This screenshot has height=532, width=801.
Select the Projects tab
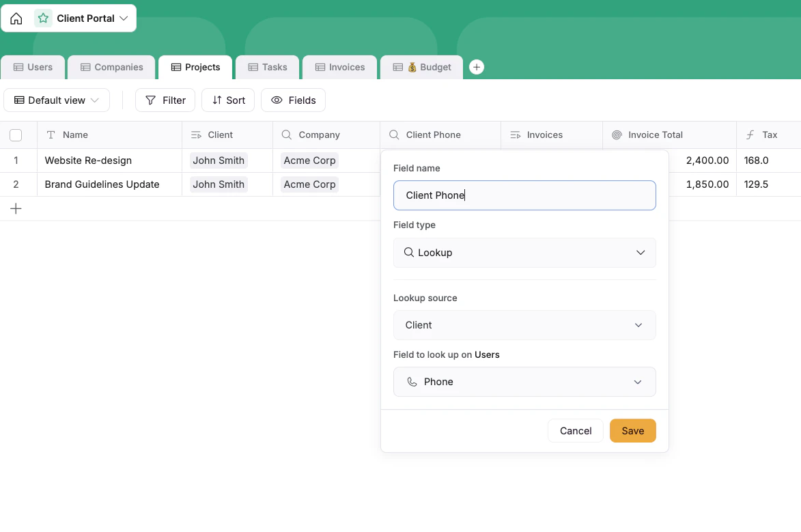195,67
